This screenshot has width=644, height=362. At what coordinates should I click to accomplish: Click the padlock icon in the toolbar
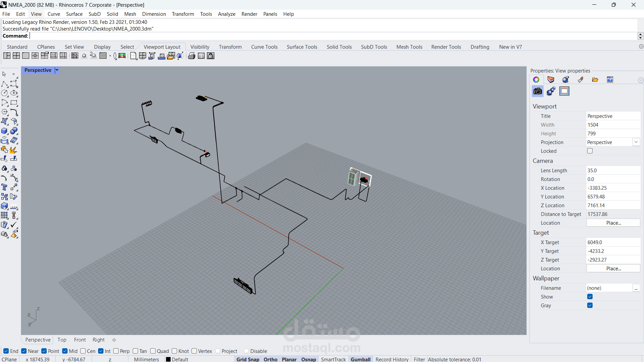(x=211, y=56)
